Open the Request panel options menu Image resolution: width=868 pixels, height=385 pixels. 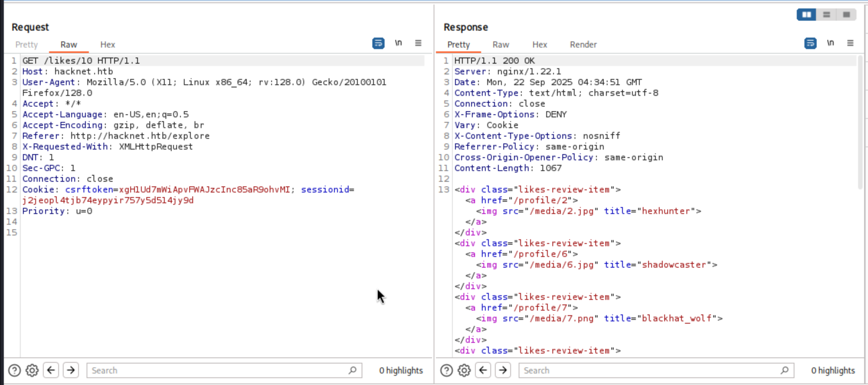click(x=418, y=43)
